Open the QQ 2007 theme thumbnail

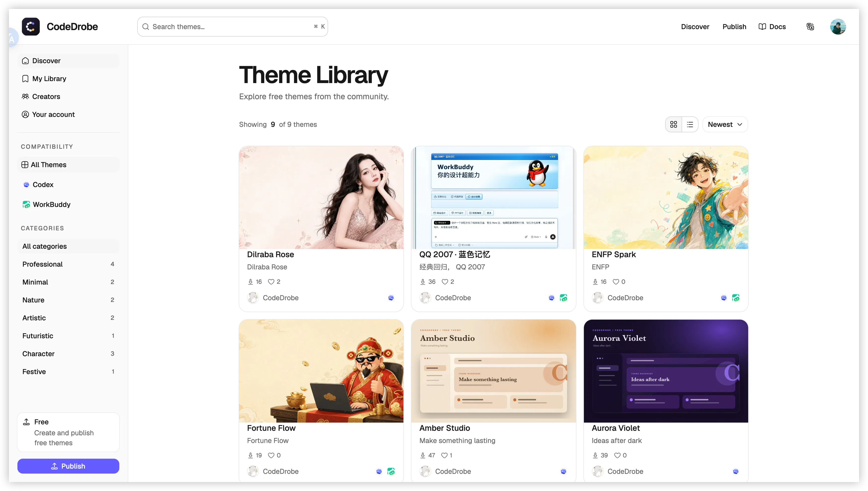[x=493, y=197]
